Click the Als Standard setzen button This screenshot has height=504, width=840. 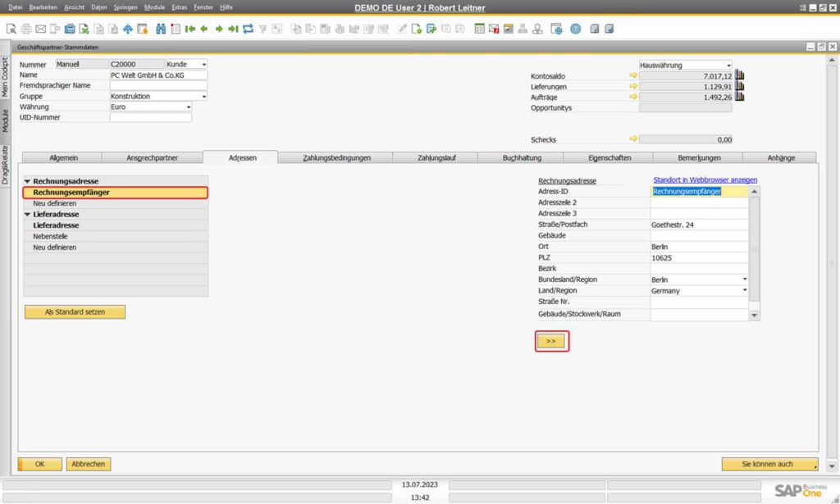pyautogui.click(x=75, y=312)
